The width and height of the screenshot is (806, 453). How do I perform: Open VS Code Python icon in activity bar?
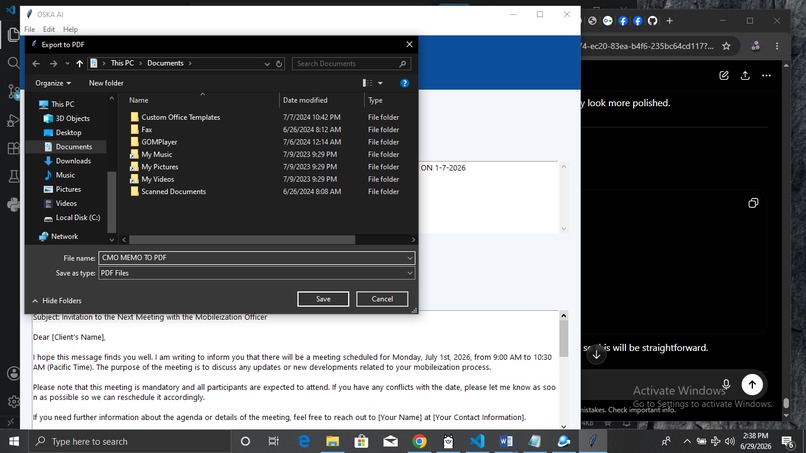(13, 205)
